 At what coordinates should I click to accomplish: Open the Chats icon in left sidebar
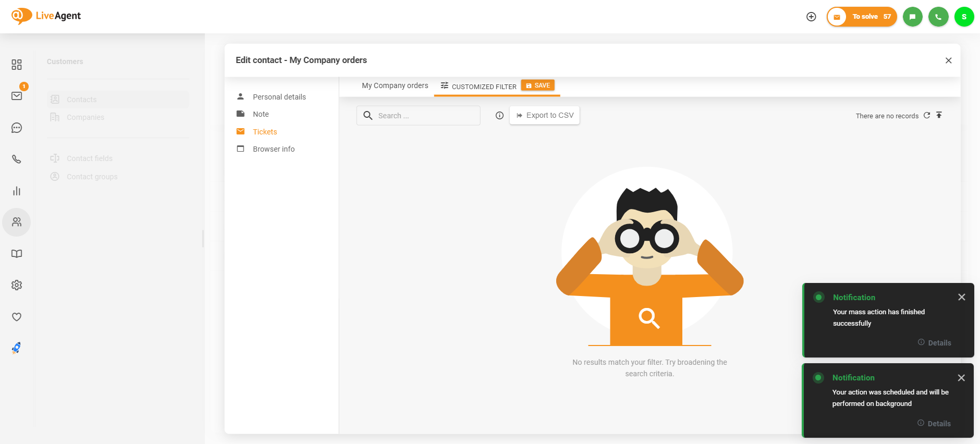[17, 128]
